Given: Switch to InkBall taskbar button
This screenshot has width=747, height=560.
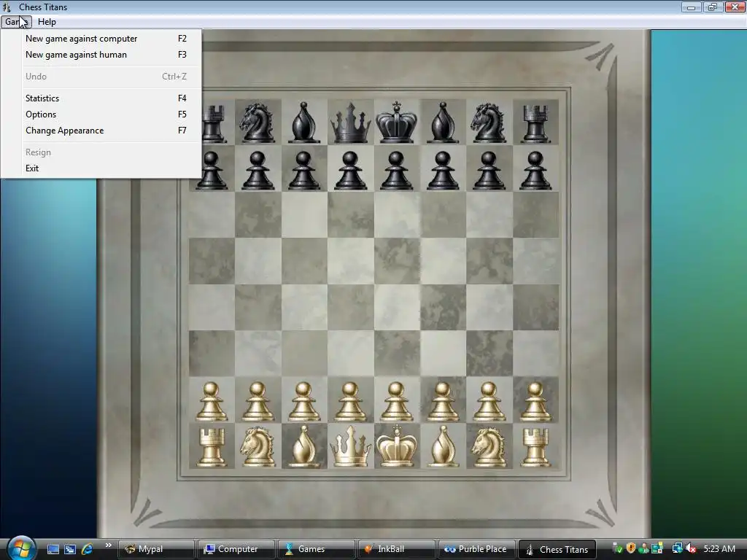Looking at the screenshot, I should click(x=396, y=549).
